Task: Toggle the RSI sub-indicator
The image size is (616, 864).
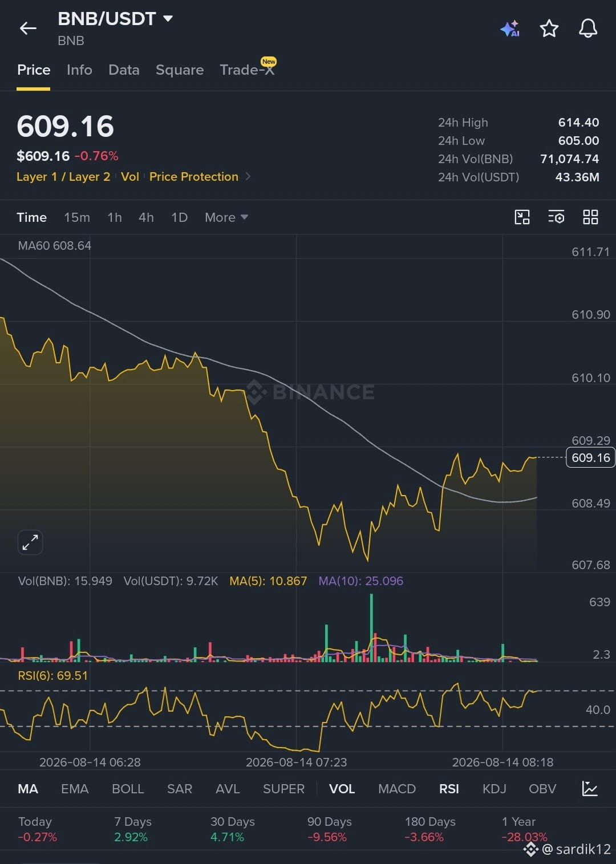Action: pos(449,789)
